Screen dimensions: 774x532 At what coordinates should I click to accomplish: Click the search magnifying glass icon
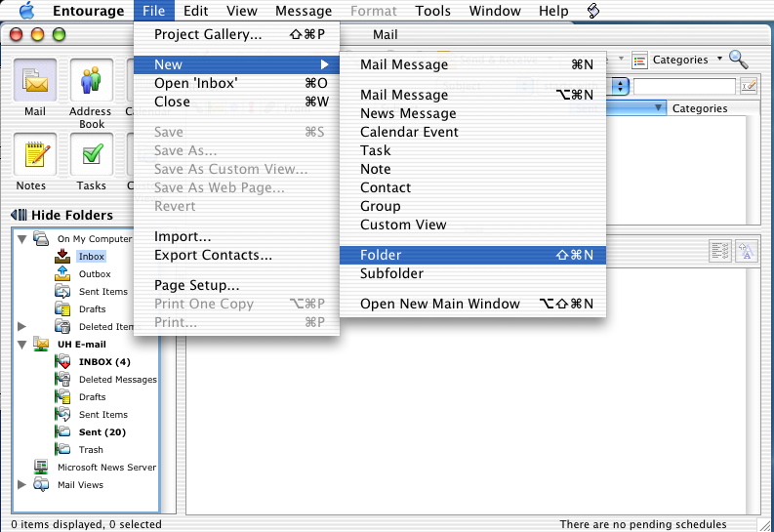point(738,60)
